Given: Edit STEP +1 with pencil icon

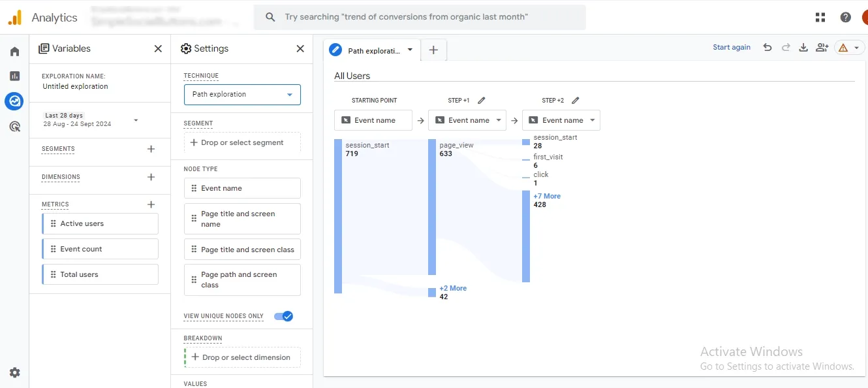Looking at the screenshot, I should pyautogui.click(x=482, y=101).
